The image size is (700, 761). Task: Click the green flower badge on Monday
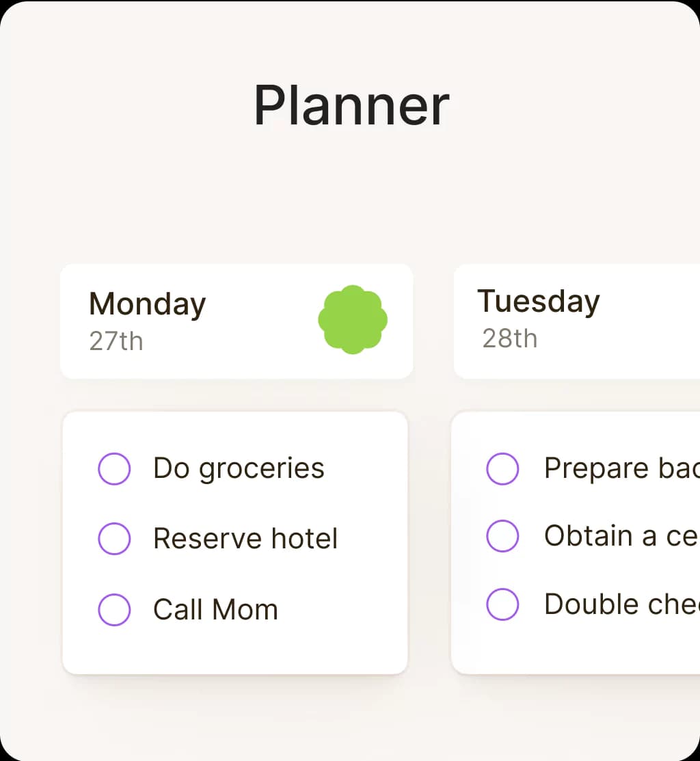353,320
